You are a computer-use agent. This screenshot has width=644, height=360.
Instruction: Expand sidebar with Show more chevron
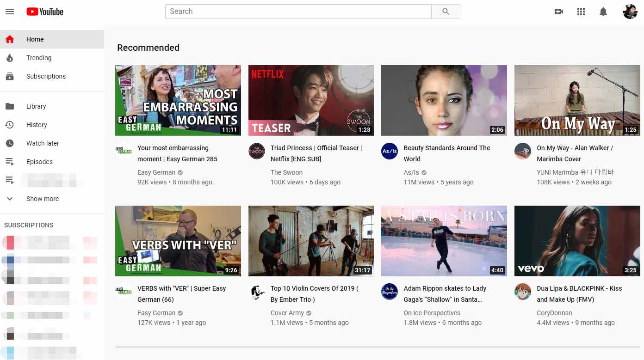(10, 199)
